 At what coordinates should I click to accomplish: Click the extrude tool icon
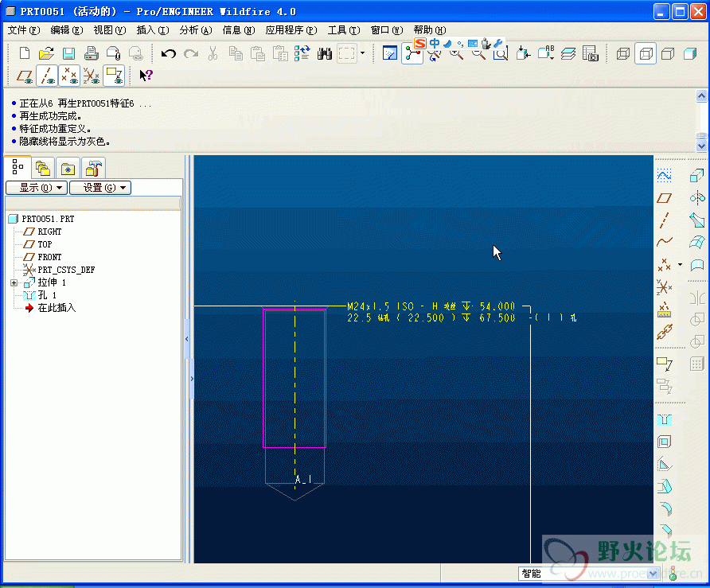click(x=696, y=176)
